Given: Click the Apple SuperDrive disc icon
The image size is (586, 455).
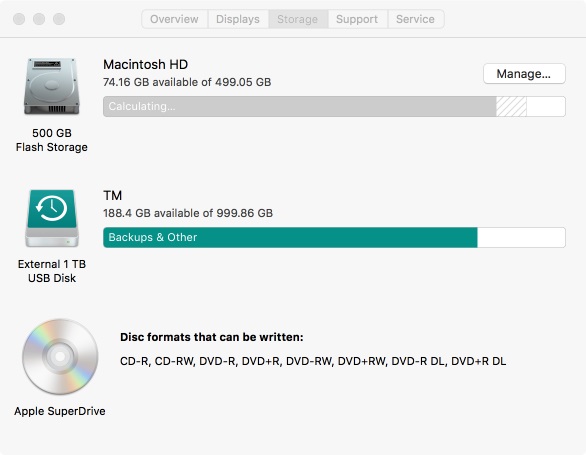Looking at the screenshot, I should pyautogui.click(x=60, y=357).
